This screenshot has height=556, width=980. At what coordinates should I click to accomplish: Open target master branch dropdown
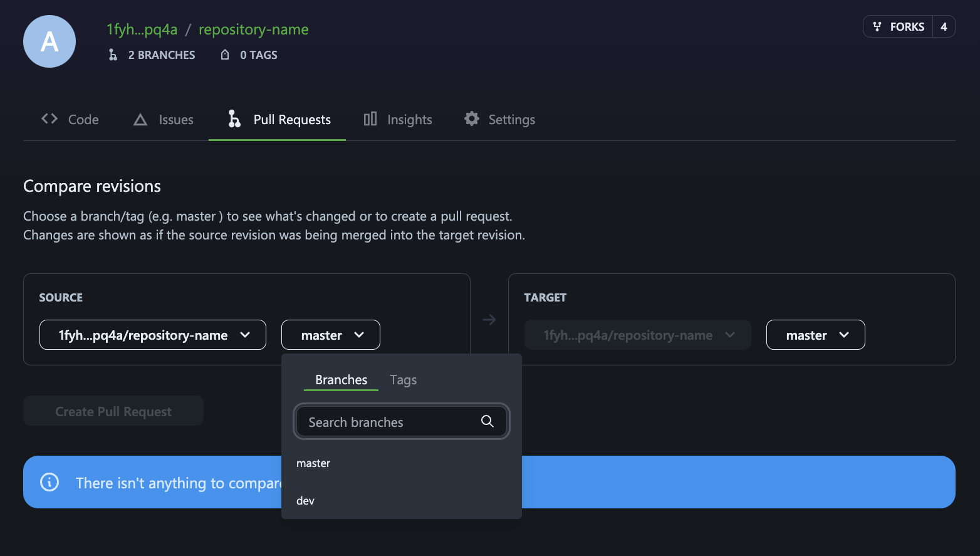point(816,335)
